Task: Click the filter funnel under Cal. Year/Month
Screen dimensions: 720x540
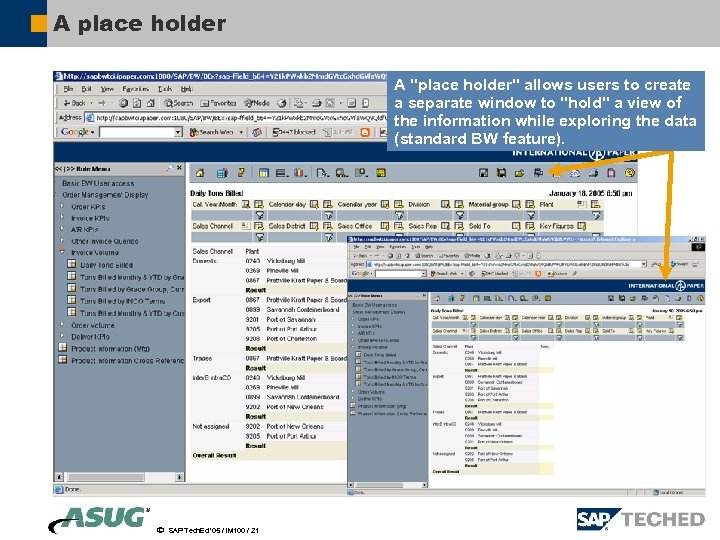Action: (259, 215)
